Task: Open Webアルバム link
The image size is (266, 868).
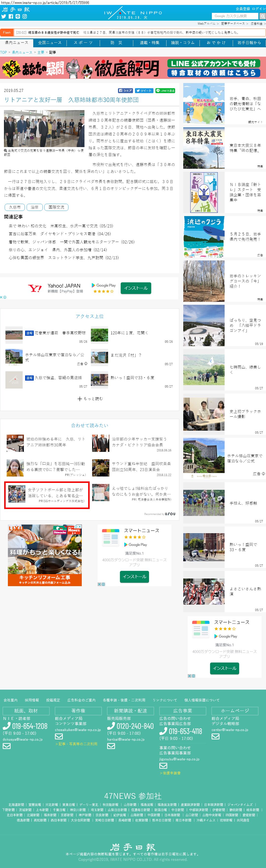Action: 206,24
